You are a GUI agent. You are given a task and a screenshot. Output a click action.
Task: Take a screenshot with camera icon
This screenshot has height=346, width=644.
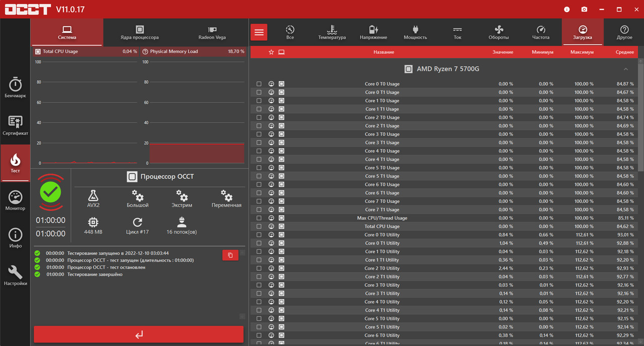584,9
